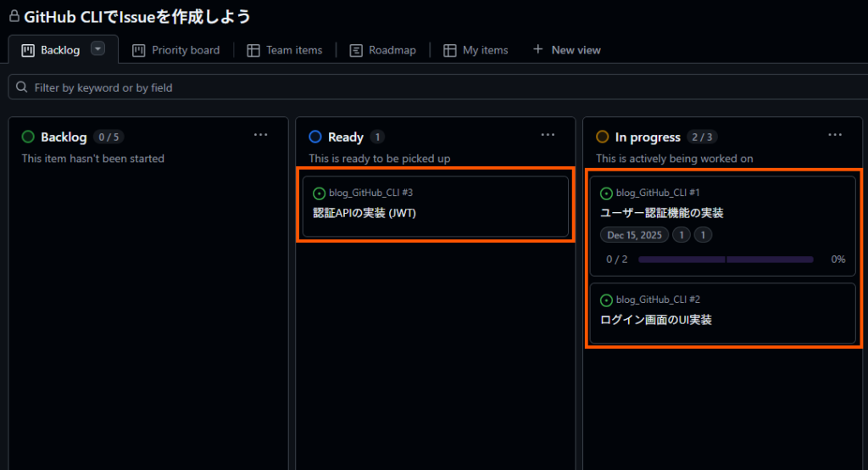Open the Backlog column three-dot menu

(261, 135)
